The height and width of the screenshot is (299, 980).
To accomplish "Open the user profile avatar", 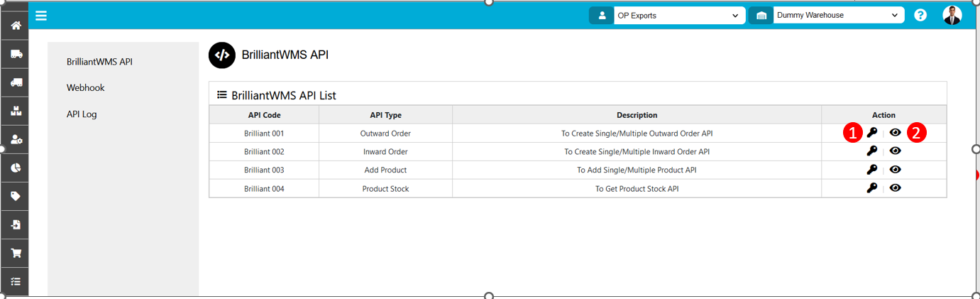I will [x=952, y=15].
